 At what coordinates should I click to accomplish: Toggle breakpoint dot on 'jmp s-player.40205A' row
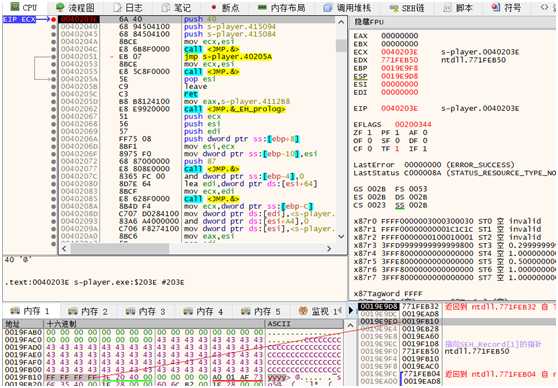point(53,57)
